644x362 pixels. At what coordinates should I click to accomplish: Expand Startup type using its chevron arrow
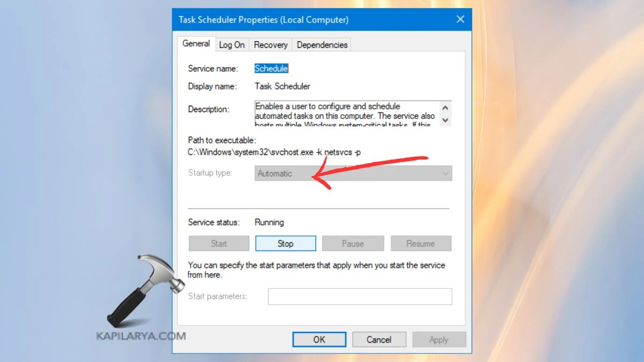click(x=445, y=173)
